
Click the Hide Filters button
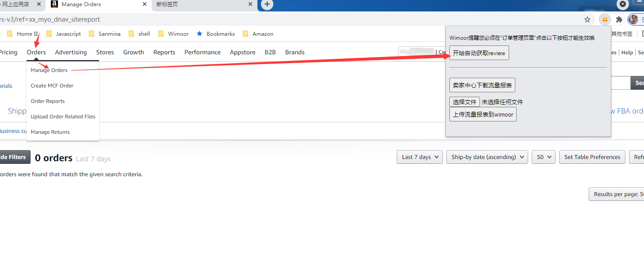[15, 157]
